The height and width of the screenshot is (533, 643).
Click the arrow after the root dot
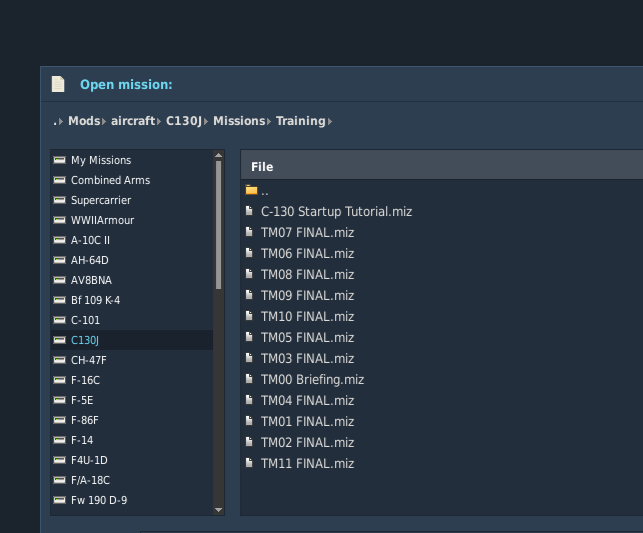point(61,121)
